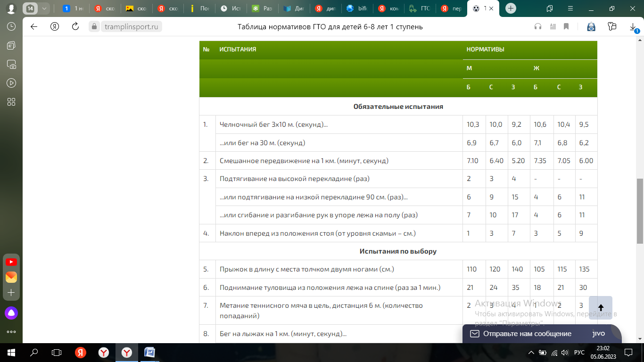
Task: Click the page vertical scrollbar thumb
Action: pos(640,211)
